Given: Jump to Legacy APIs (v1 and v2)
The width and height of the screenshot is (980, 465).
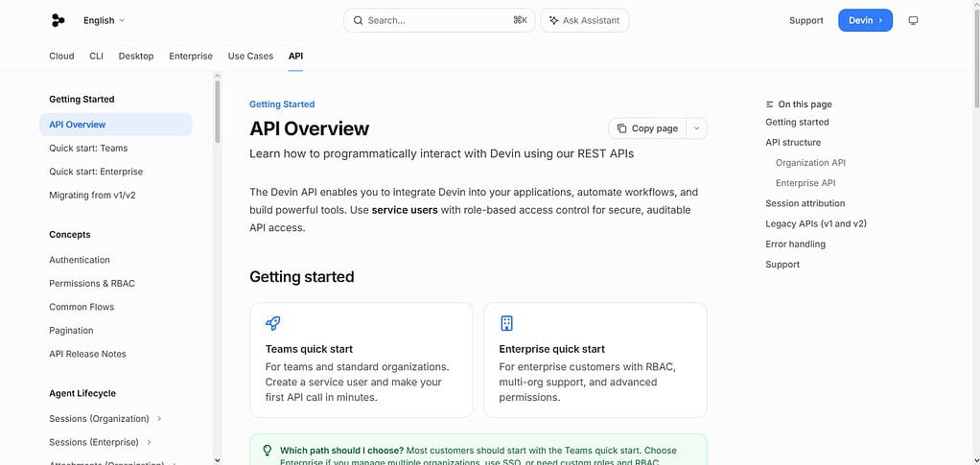Looking at the screenshot, I should tap(816, 223).
